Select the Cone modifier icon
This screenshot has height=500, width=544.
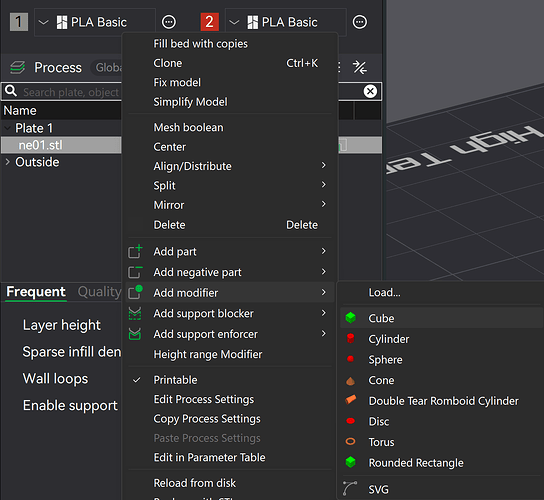[x=350, y=381]
